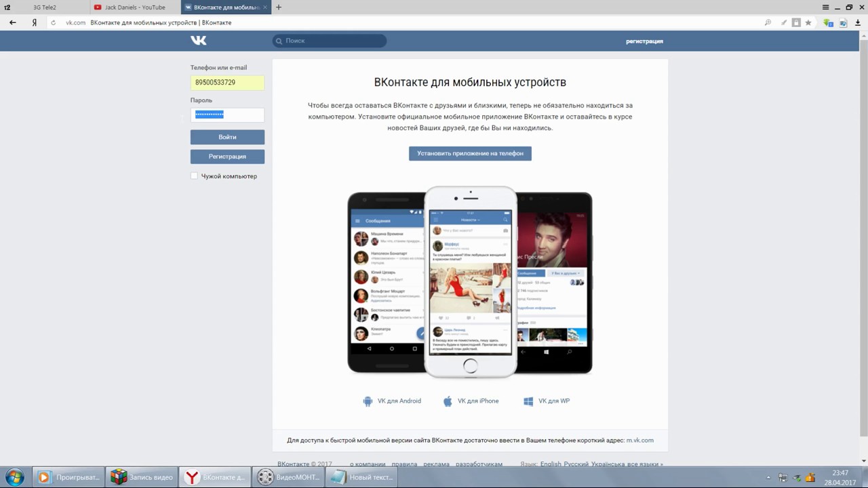Image resolution: width=868 pixels, height=488 pixels.
Task: Open VK для Android link
Action: click(x=399, y=401)
